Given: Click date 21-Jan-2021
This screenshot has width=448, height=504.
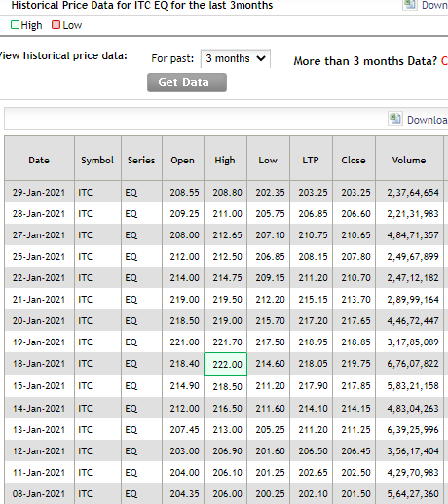Looking at the screenshot, I should point(39,299).
